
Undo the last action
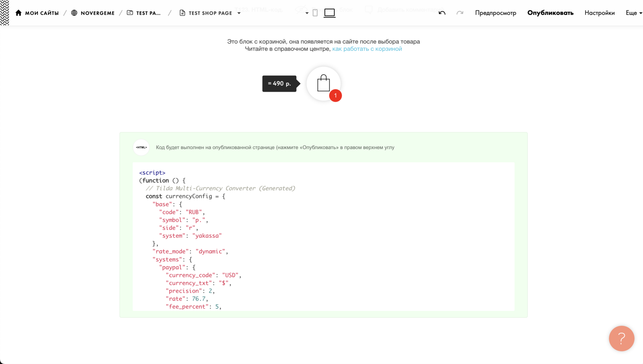(x=442, y=13)
